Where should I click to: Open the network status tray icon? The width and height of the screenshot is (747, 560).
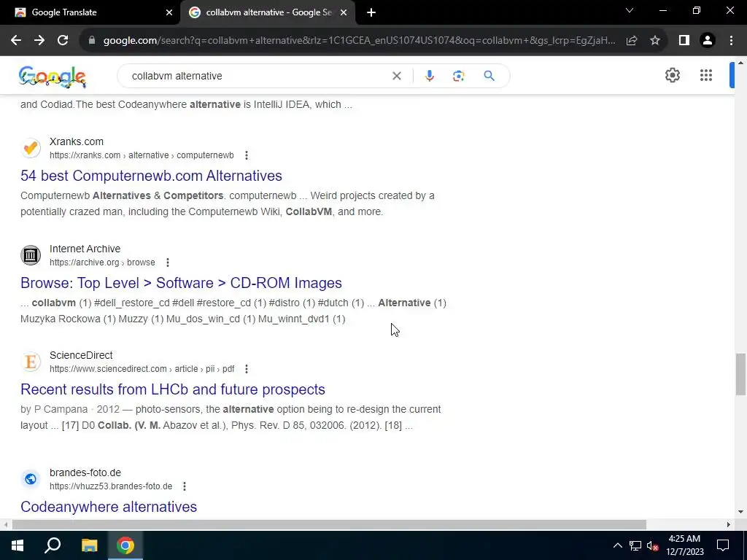(x=635, y=545)
